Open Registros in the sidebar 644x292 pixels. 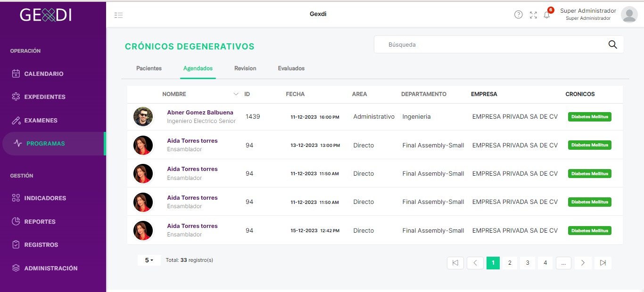(41, 245)
